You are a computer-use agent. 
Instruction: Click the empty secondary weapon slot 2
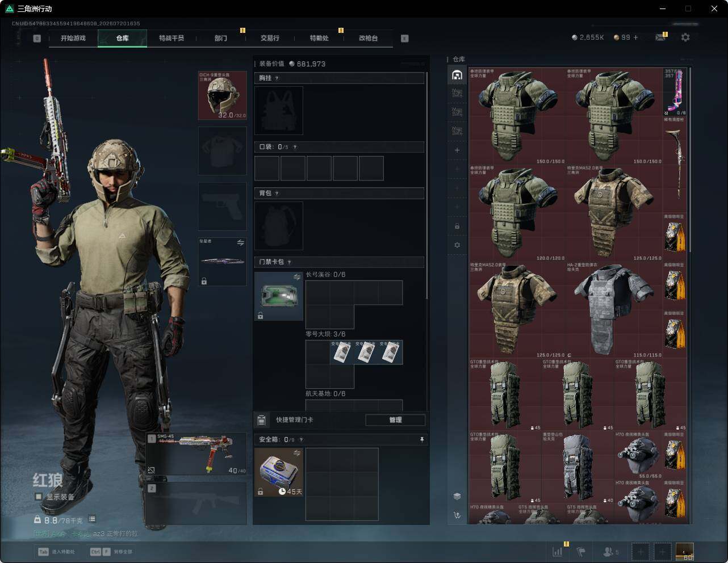196,504
